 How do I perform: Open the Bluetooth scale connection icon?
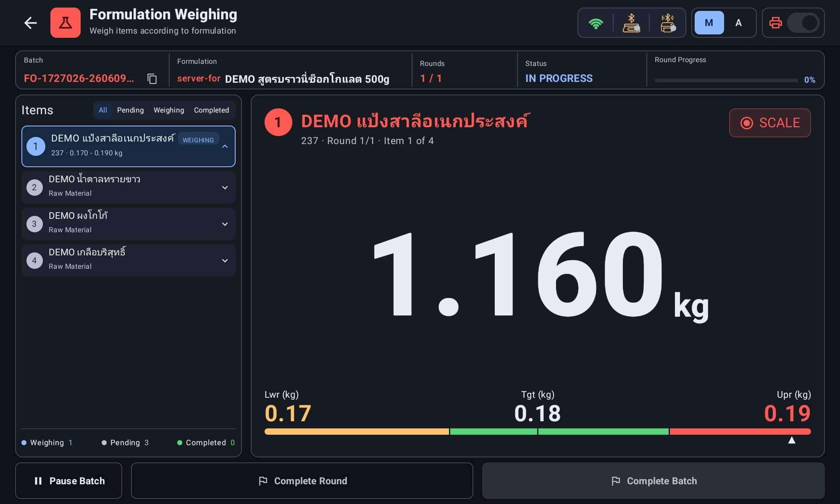coord(631,23)
